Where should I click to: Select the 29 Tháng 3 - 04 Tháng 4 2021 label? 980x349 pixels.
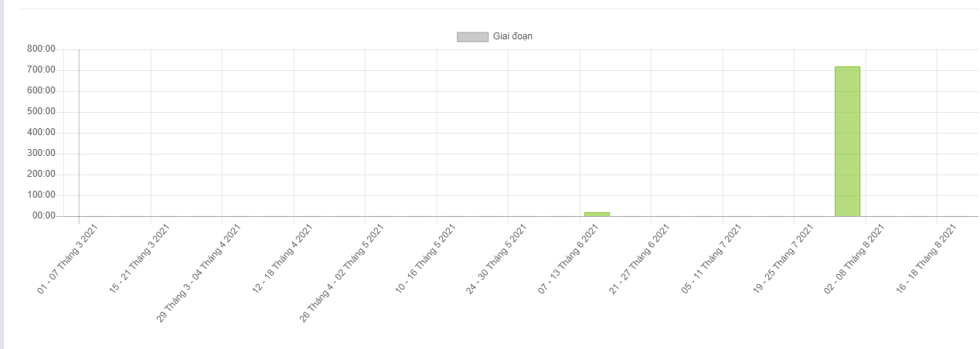199,272
